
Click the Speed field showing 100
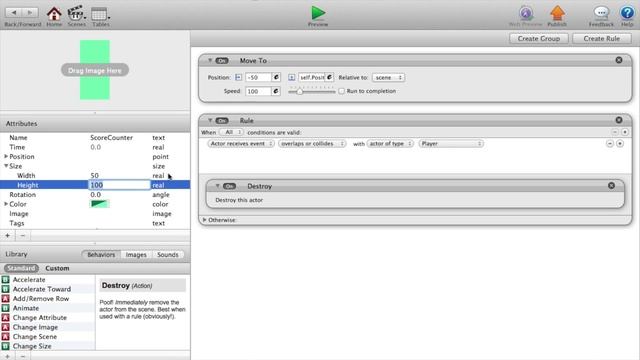(258, 91)
